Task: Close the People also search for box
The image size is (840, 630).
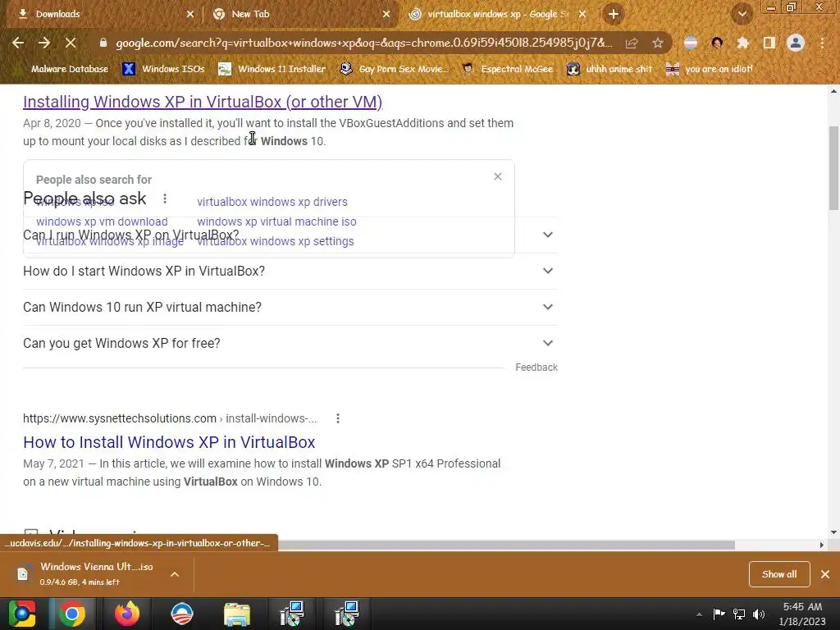Action: 498,176
